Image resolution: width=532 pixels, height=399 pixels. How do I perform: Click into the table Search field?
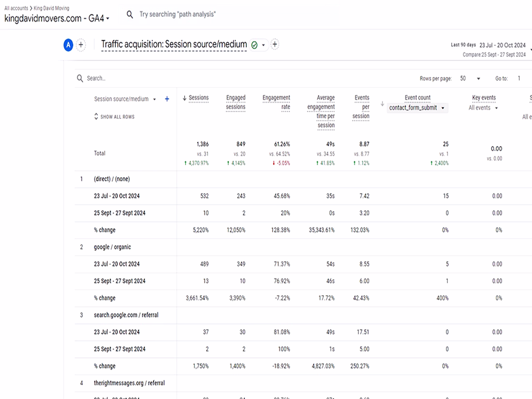(x=145, y=78)
